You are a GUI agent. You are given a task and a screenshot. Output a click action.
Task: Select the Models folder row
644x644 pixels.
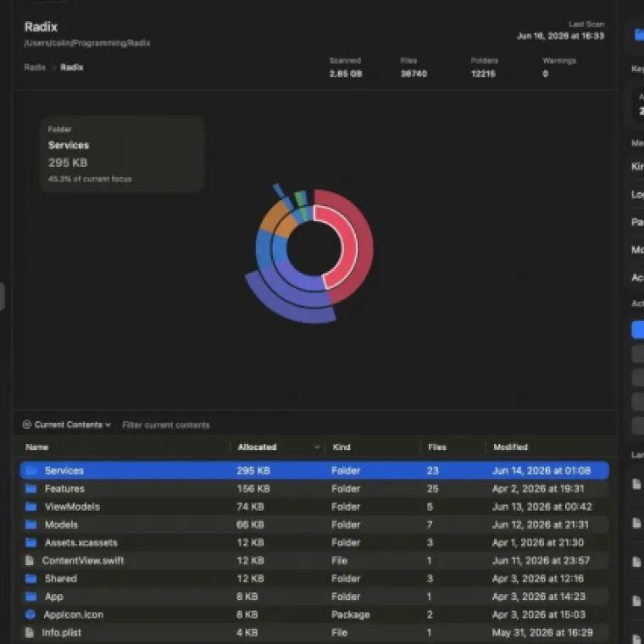click(314, 525)
